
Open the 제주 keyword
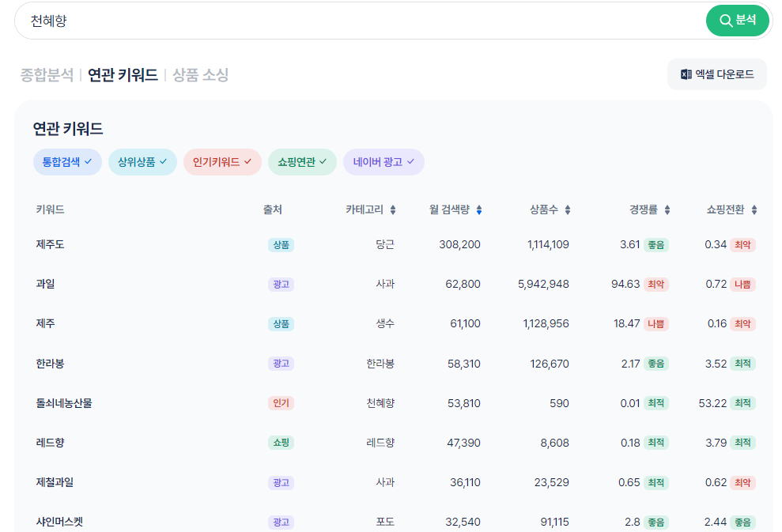pos(45,323)
